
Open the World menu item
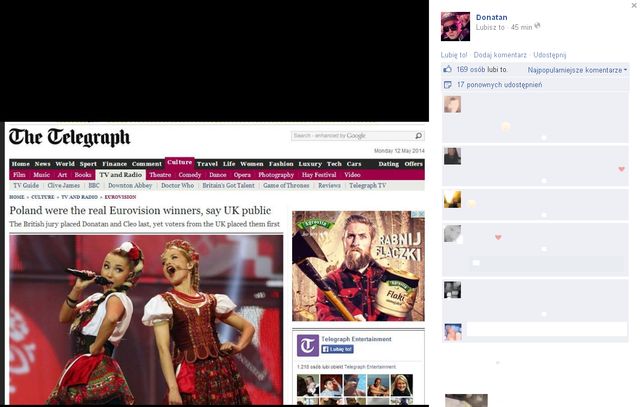[x=65, y=164]
